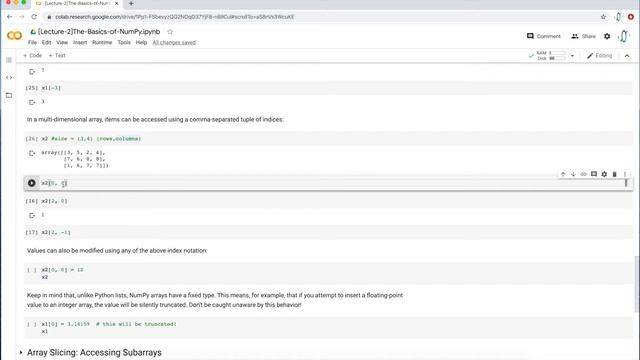Add comment to cell icon

[x=594, y=174]
